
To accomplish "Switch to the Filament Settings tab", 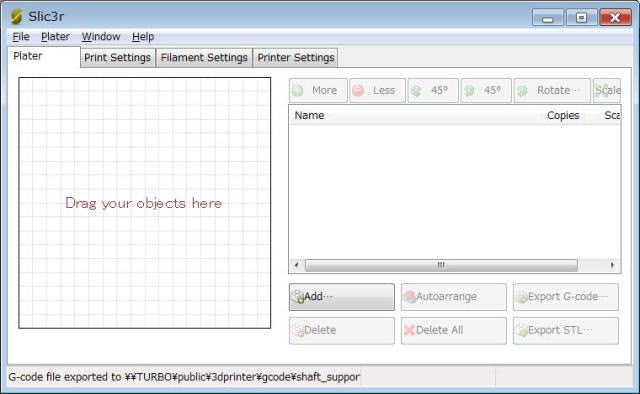I will click(204, 58).
